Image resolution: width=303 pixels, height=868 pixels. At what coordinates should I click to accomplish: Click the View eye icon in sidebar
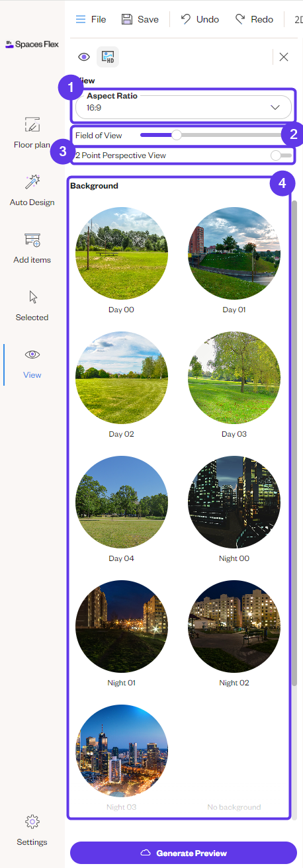[x=32, y=355]
